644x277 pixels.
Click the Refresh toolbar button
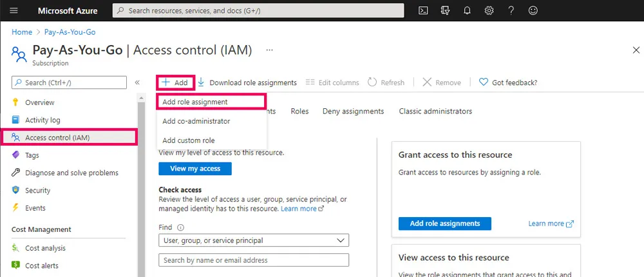click(x=386, y=82)
